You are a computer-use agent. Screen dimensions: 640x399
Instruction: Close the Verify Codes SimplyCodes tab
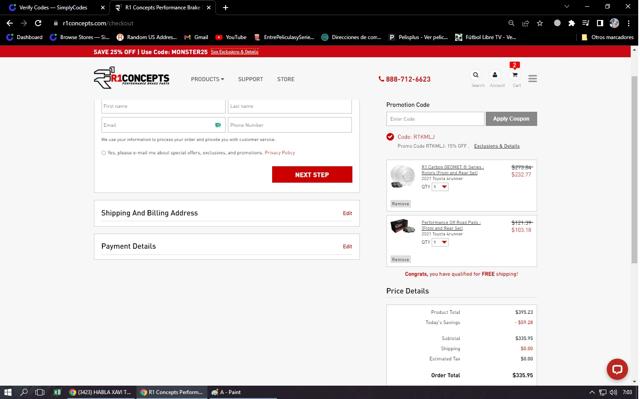point(102,7)
